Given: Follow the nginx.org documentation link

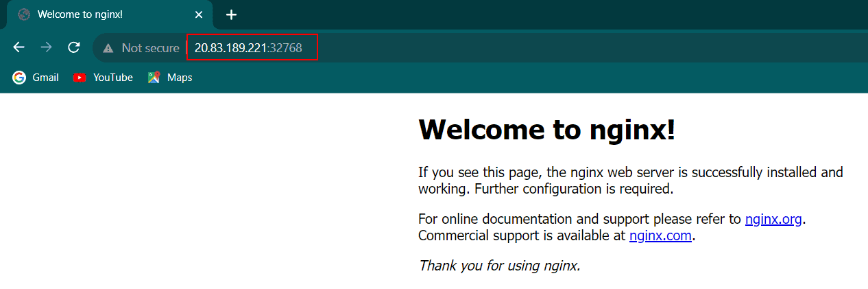Looking at the screenshot, I should pyautogui.click(x=773, y=220).
